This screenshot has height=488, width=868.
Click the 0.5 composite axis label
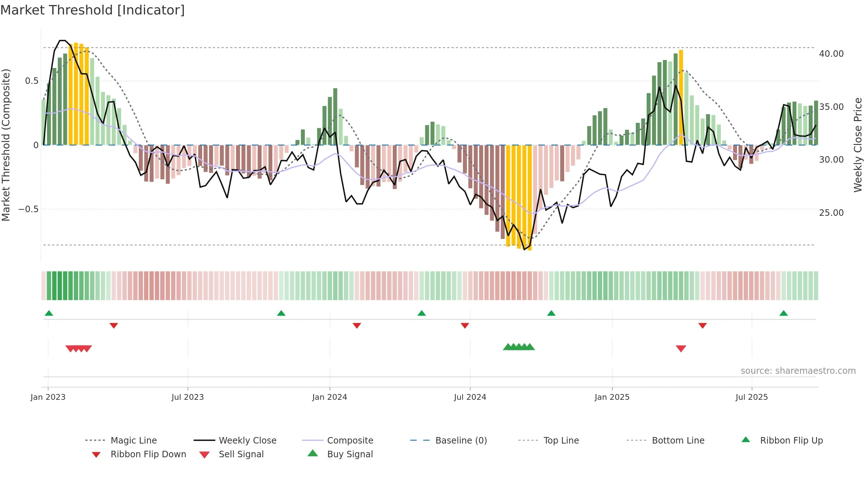(32, 81)
